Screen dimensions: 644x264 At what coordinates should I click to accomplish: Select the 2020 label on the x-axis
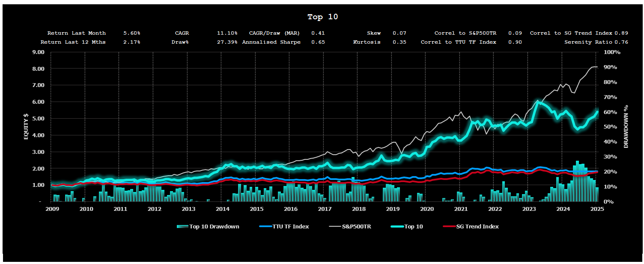[426, 209]
